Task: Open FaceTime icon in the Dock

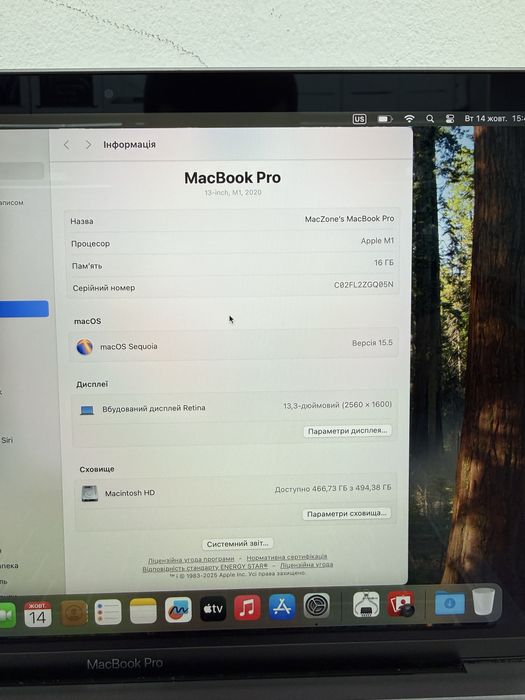Action: pos(7,615)
